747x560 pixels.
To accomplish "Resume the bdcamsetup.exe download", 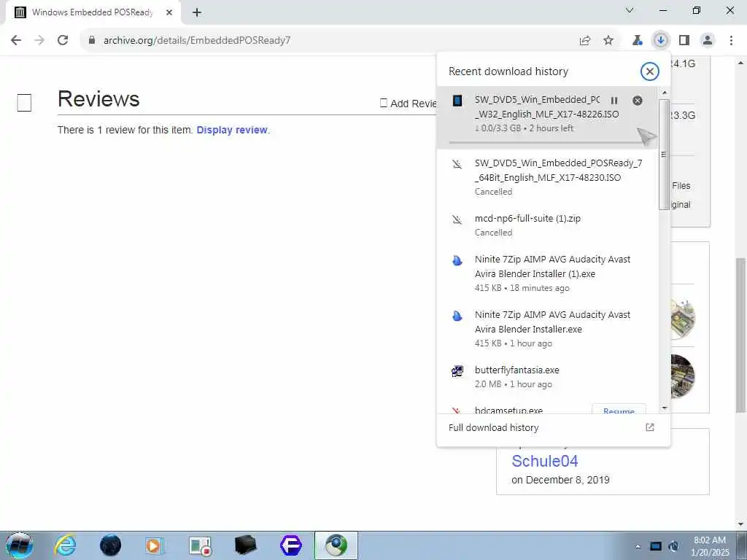I will coord(619,409).
